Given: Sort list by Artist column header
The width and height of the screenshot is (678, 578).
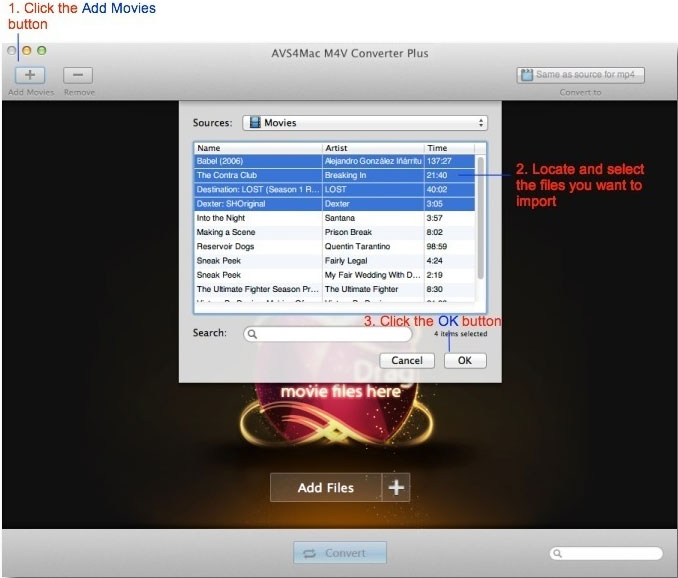Looking at the screenshot, I should click(373, 148).
